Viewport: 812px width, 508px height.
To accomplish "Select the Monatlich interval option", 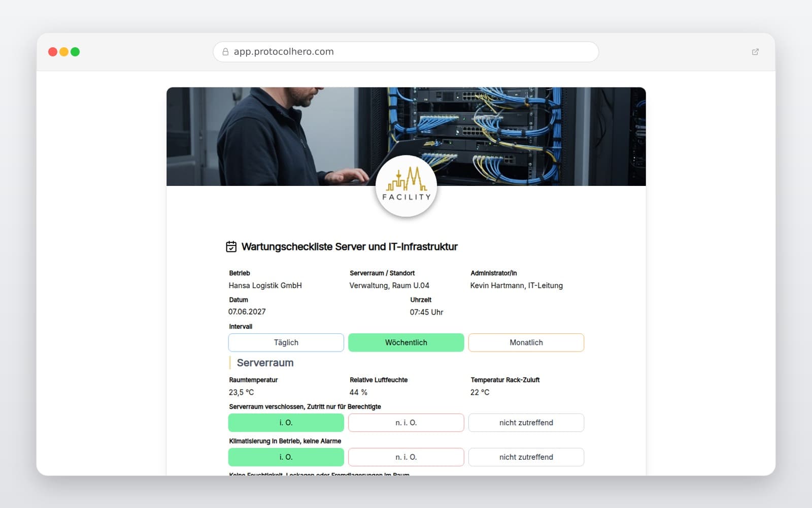I will click(526, 342).
